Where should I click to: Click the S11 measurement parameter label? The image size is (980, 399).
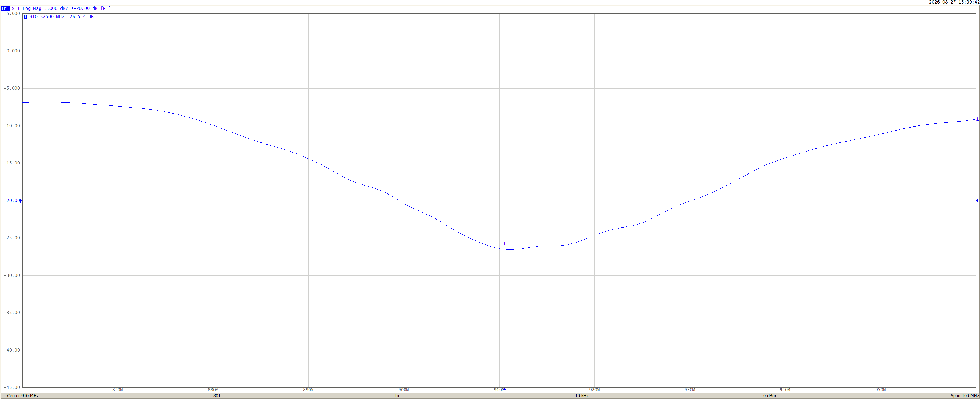[x=16, y=8]
